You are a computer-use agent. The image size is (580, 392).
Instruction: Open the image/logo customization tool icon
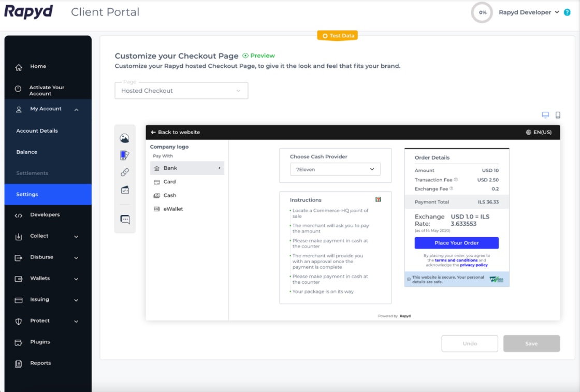pyautogui.click(x=124, y=138)
